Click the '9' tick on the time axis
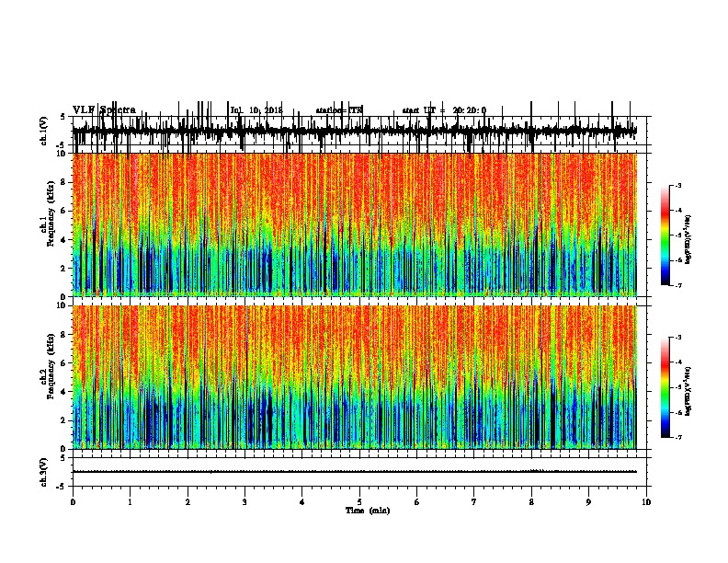 588,502
